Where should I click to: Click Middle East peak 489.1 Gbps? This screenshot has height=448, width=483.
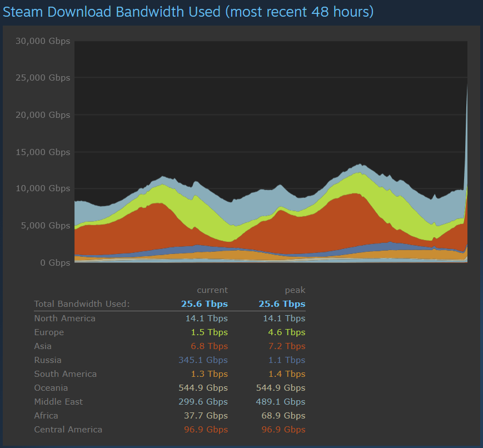281,401
